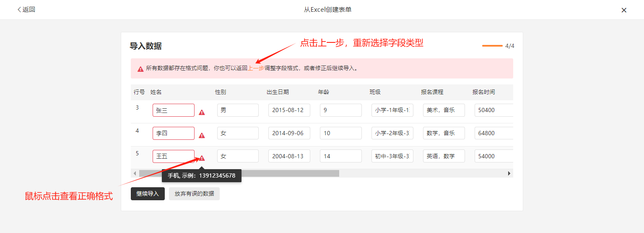The width and height of the screenshot is (644, 233).
Task: Click the signup time field 64800
Action: 494,133
